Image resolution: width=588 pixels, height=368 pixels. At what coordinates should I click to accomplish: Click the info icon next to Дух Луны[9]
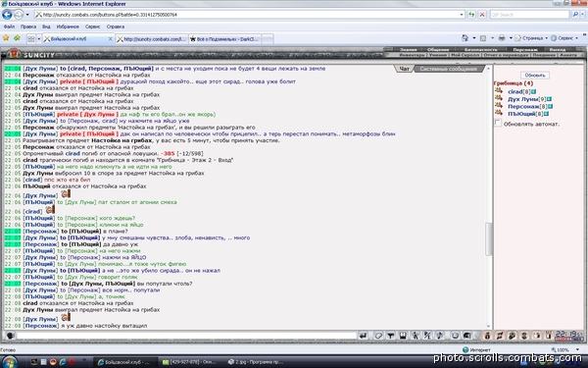tap(549, 99)
